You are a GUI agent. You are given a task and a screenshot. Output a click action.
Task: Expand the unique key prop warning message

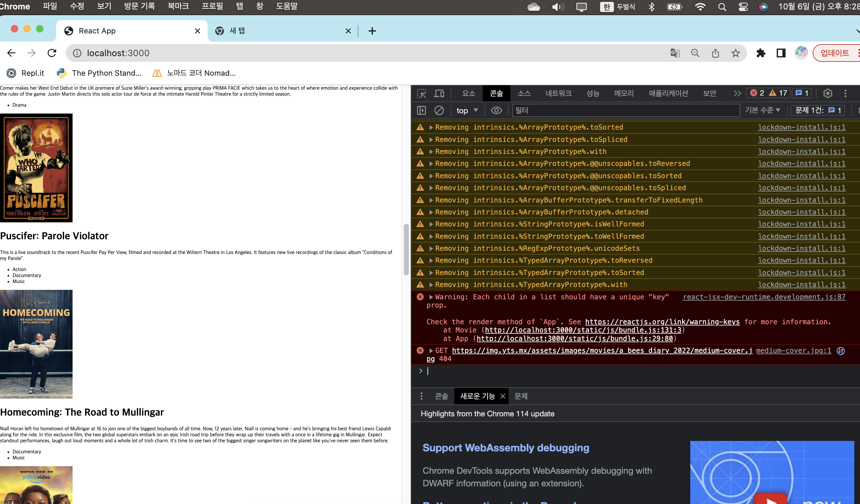[x=431, y=297]
